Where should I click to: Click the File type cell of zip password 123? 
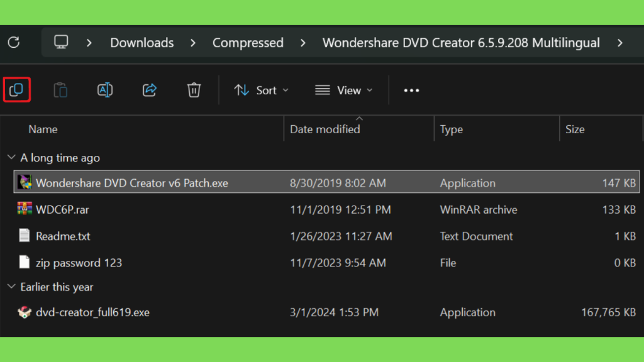pyautogui.click(x=448, y=263)
